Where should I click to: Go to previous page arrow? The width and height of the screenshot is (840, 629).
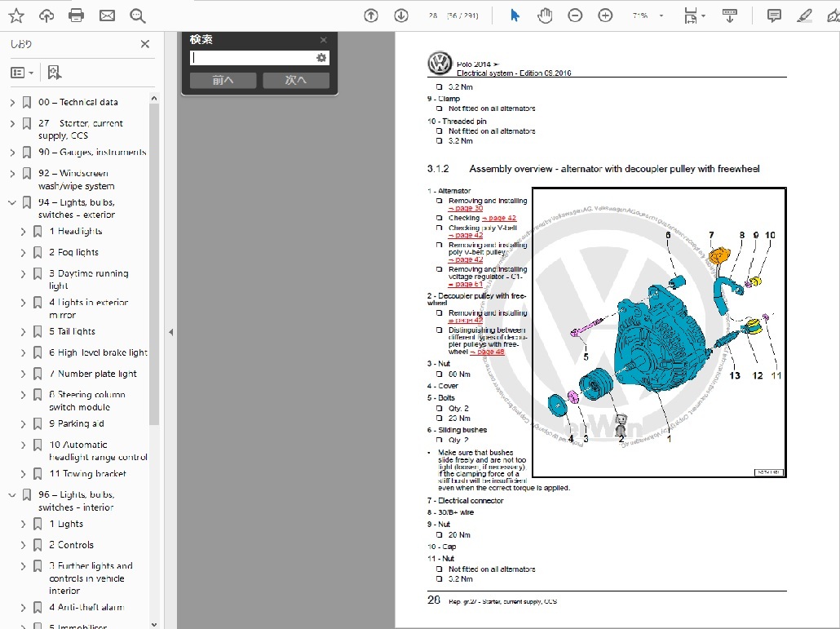[371, 16]
